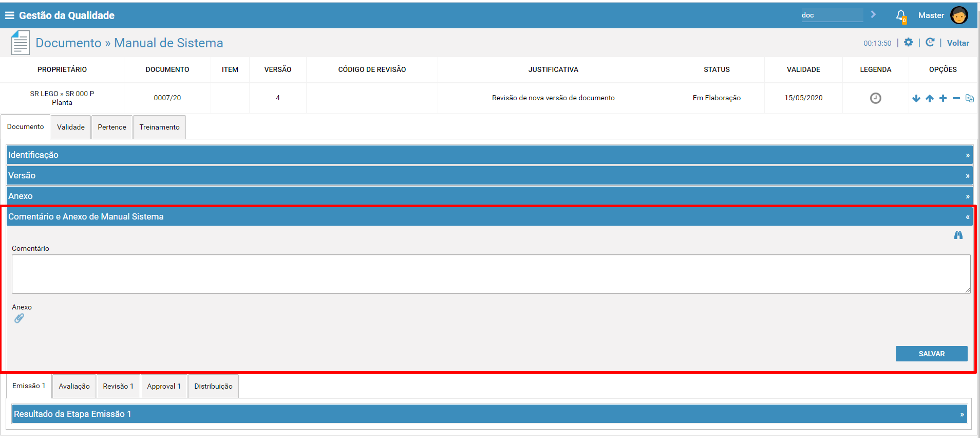Click the binoculars search icon
The image size is (980, 438).
pyautogui.click(x=958, y=235)
